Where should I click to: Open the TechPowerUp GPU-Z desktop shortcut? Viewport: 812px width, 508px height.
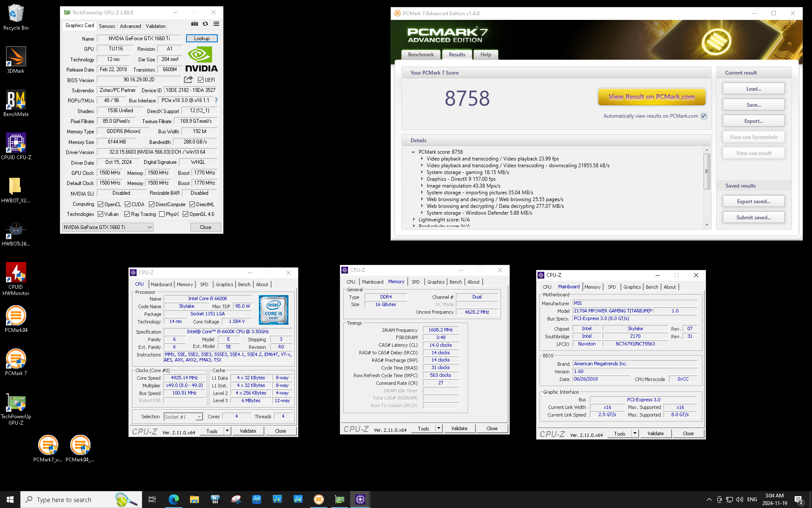tap(16, 409)
